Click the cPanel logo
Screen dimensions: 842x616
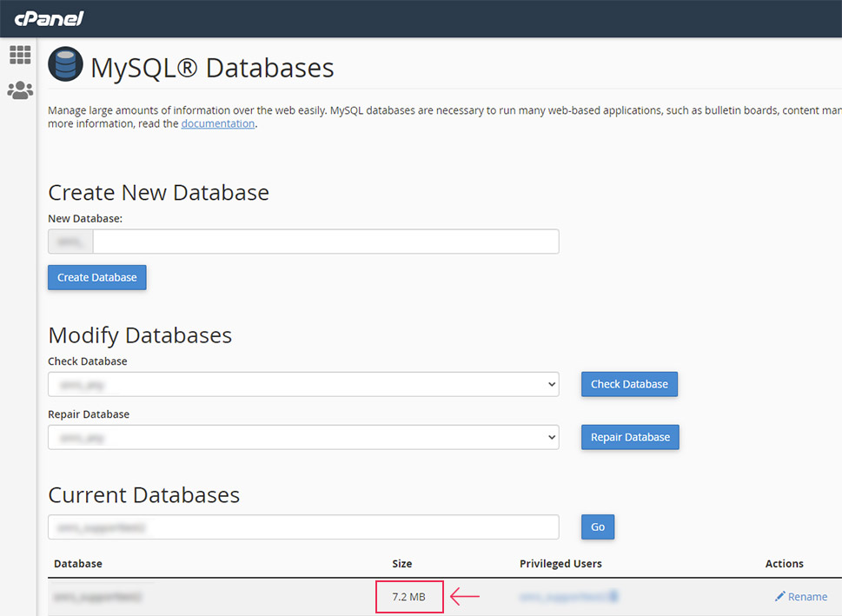pos(49,19)
